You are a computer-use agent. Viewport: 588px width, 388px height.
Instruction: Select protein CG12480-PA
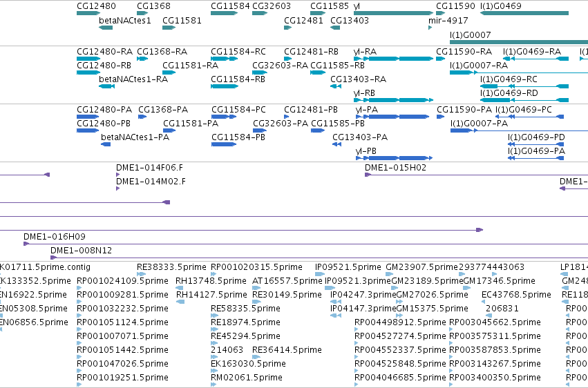pyautogui.click(x=104, y=110)
